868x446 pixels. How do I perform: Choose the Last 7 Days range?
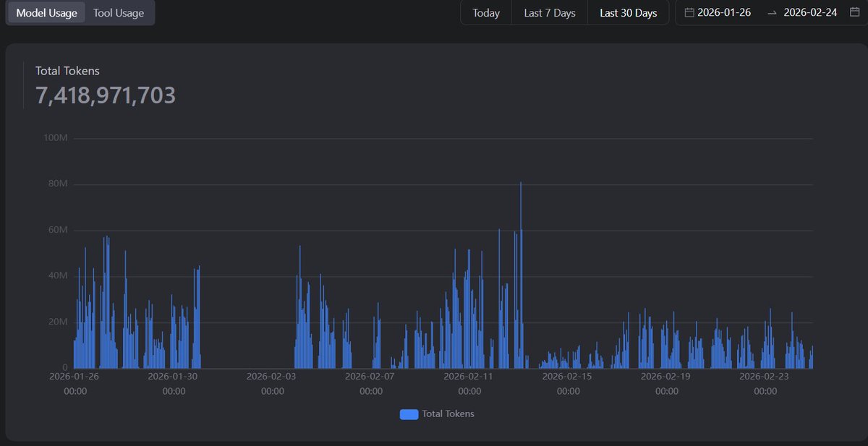click(x=550, y=13)
